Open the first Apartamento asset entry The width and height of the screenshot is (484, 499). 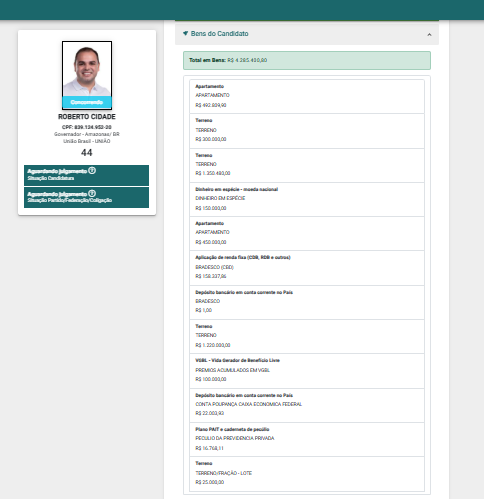coord(307,96)
